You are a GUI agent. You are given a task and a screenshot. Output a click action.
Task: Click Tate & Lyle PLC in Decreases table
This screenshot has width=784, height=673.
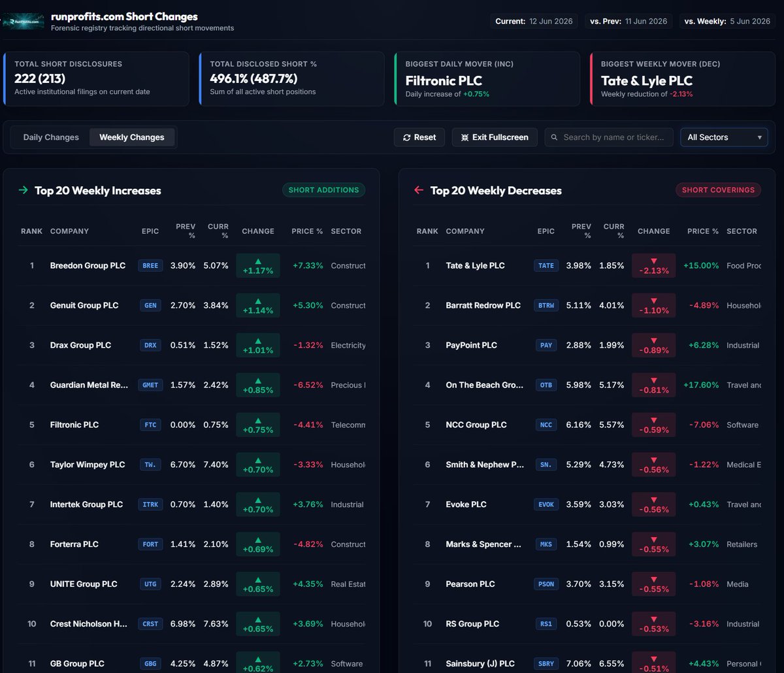click(475, 265)
